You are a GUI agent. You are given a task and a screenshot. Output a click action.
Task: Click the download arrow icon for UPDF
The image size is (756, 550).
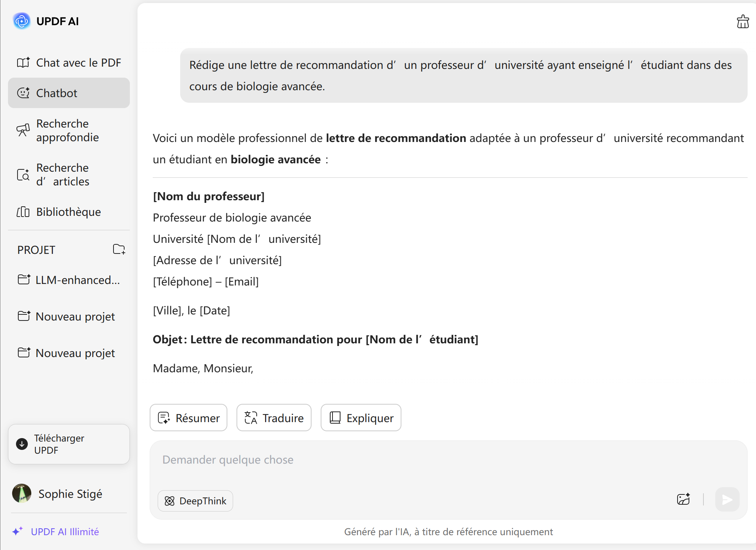(x=22, y=444)
